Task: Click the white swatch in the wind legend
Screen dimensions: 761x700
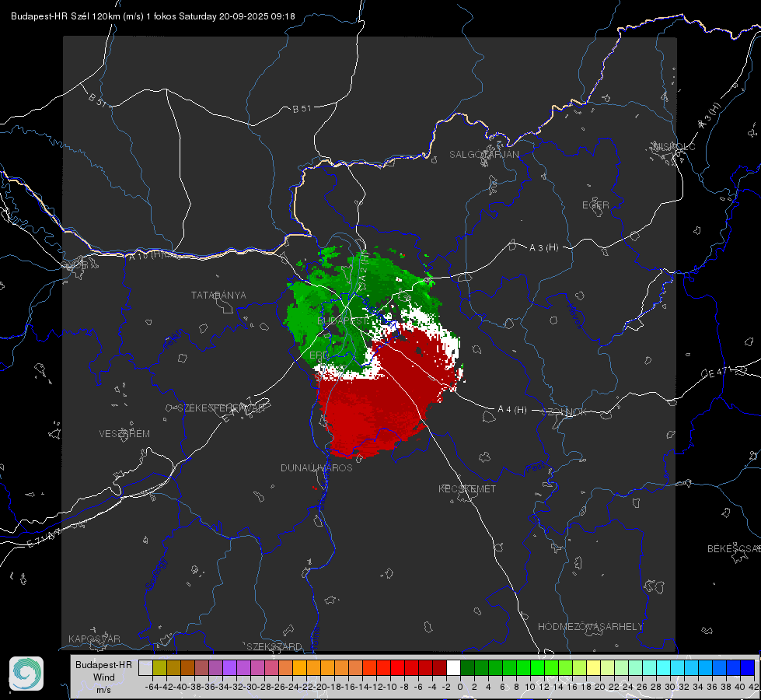Action: tap(453, 667)
